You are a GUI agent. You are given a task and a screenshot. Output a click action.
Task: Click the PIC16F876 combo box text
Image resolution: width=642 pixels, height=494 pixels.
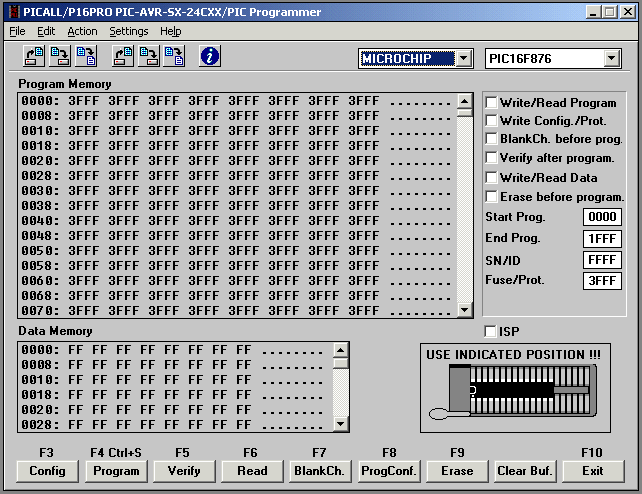pyautogui.click(x=520, y=59)
